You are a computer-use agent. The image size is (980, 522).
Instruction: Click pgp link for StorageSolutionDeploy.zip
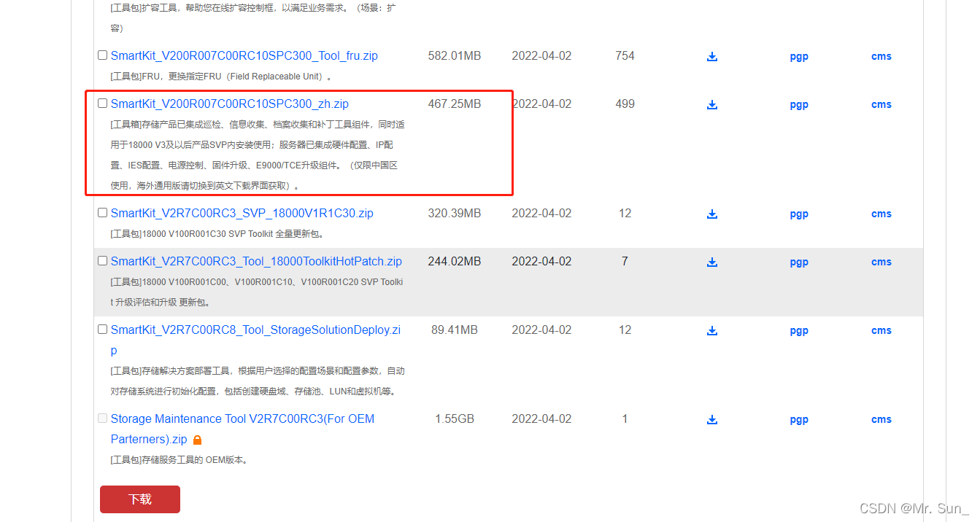pos(799,330)
